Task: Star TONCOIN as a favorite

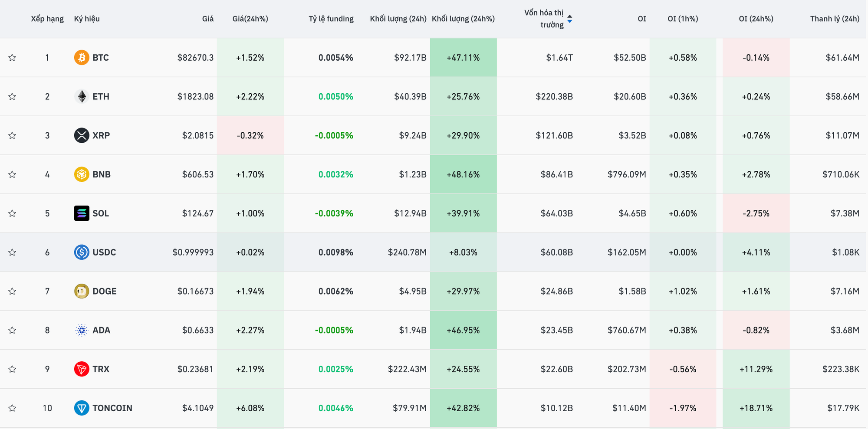Action: pyautogui.click(x=12, y=408)
